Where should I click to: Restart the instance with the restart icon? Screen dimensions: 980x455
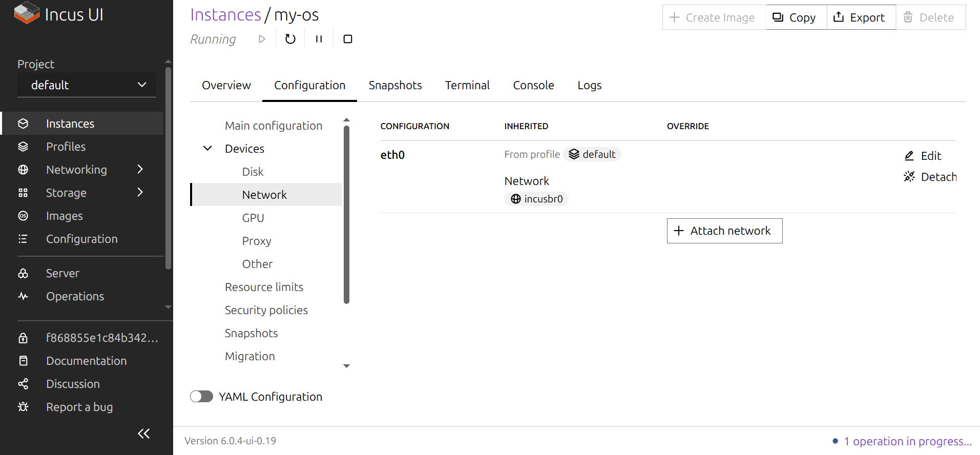(x=290, y=39)
